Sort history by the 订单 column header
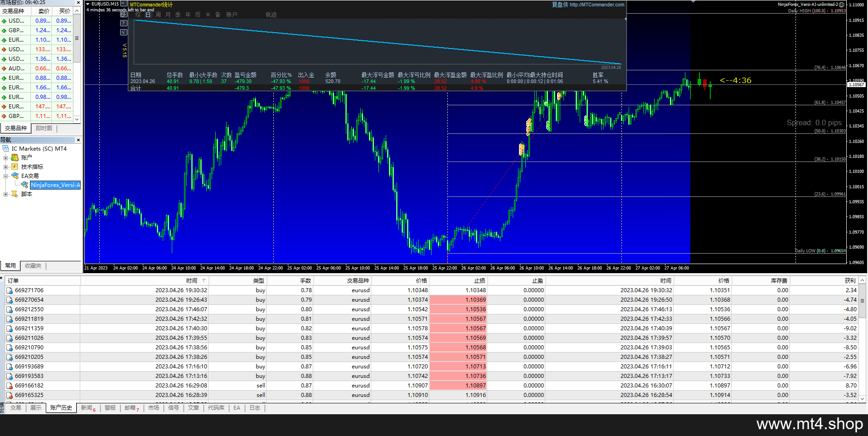The height and width of the screenshot is (436, 868). tap(43, 281)
